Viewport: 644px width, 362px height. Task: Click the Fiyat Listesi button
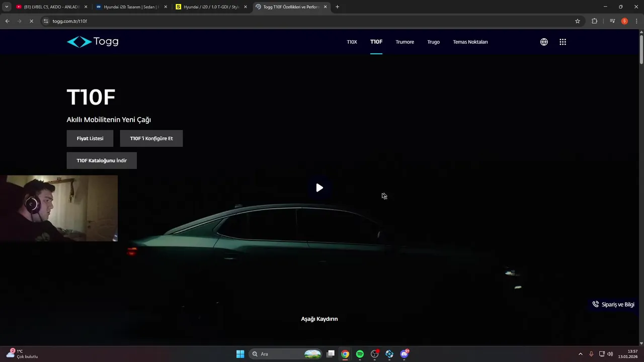[x=90, y=138]
